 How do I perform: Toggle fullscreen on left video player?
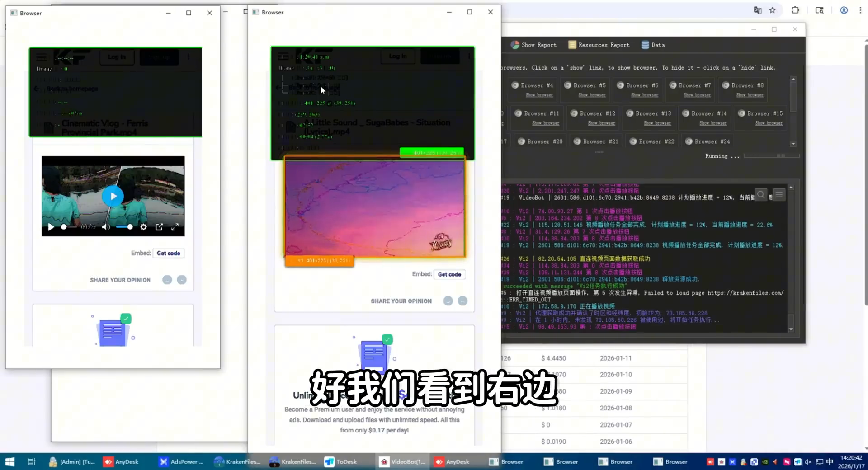click(x=175, y=227)
